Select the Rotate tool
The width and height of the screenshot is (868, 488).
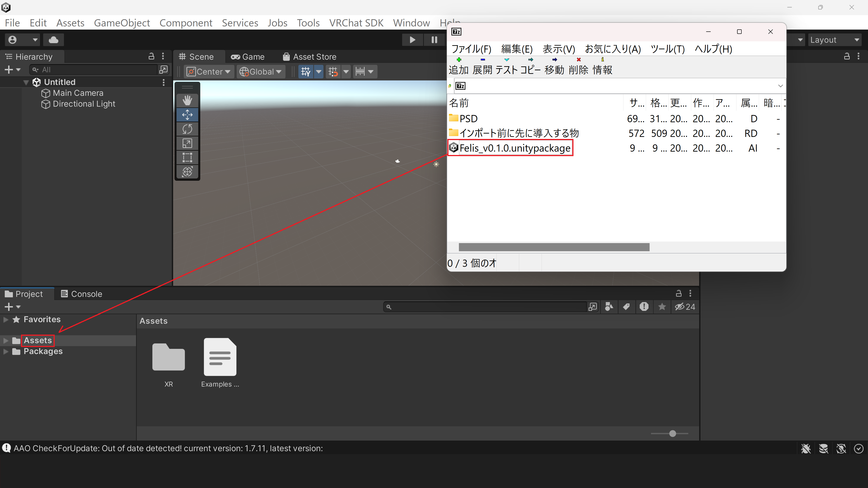click(x=187, y=129)
